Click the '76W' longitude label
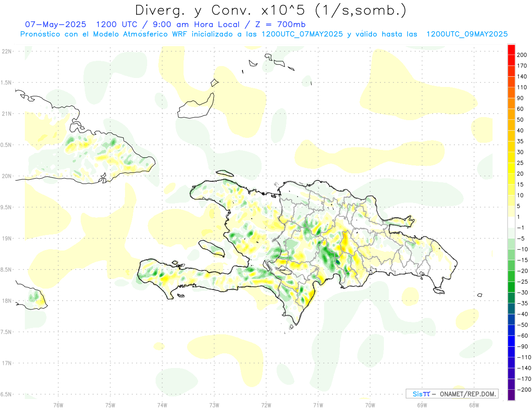The image size is (532, 411). point(58,405)
